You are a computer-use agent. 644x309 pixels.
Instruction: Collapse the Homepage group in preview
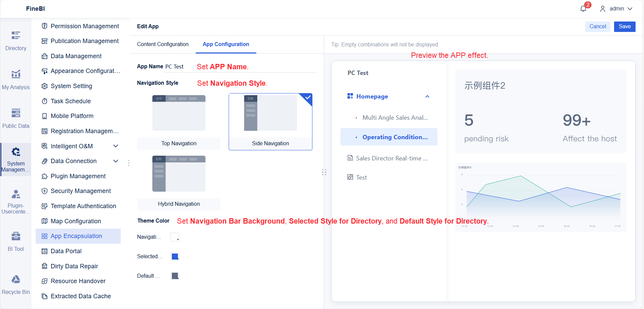427,96
